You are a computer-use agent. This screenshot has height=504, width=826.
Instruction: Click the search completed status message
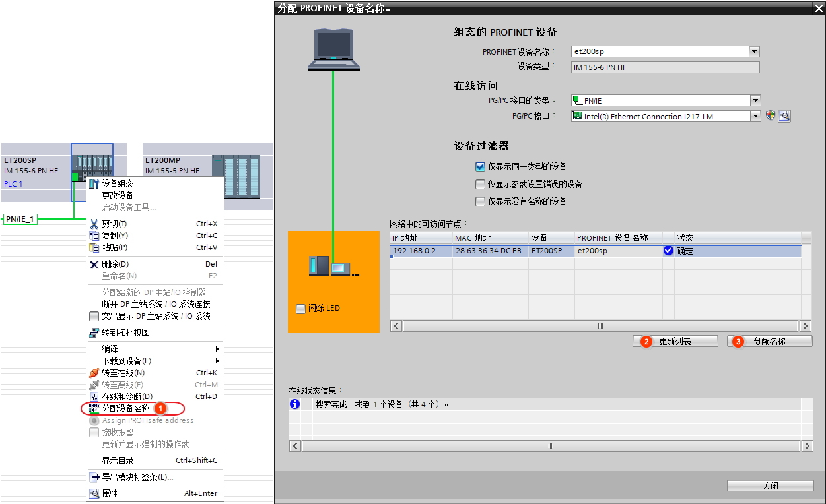[x=382, y=404]
